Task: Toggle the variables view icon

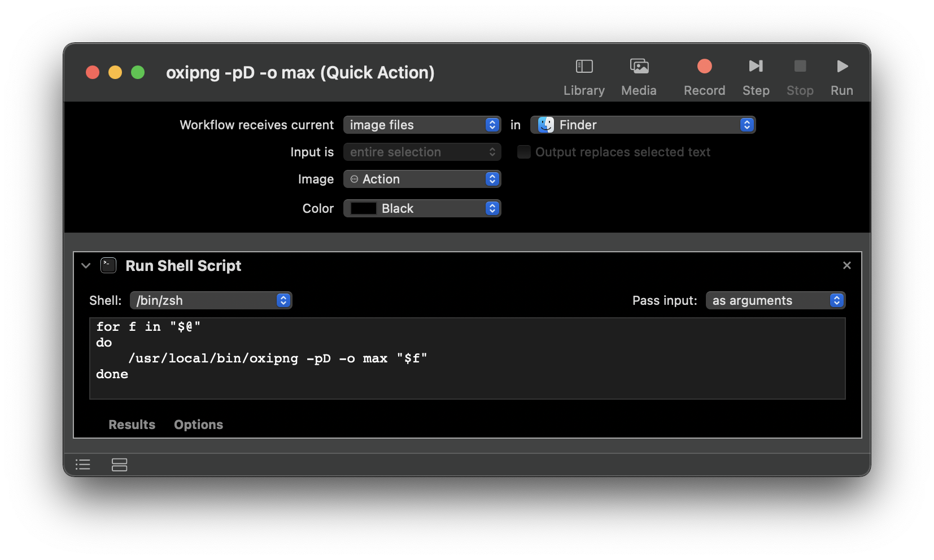Action: pos(119,465)
